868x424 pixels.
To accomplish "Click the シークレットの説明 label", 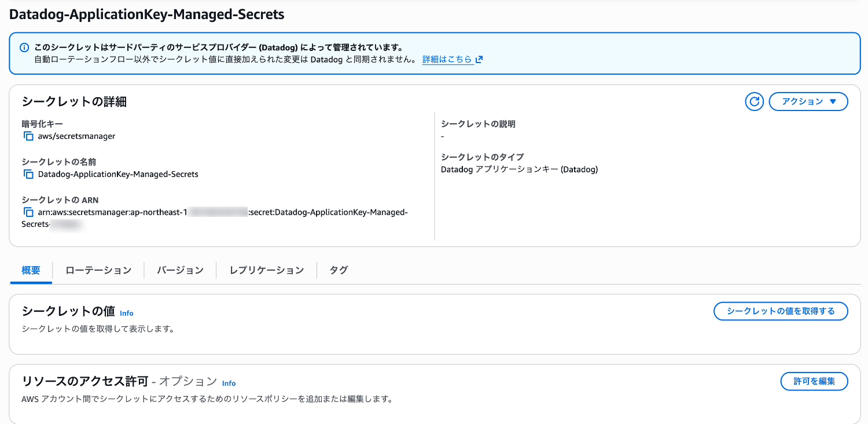I will click(x=478, y=124).
